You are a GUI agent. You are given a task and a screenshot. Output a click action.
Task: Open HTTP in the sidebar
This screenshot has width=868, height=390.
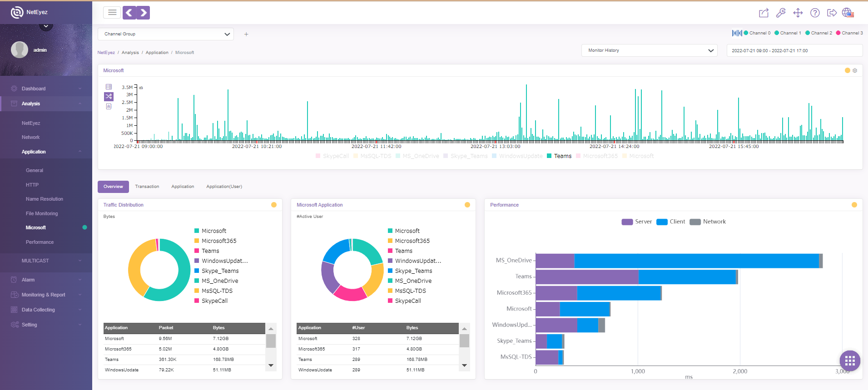coord(32,185)
